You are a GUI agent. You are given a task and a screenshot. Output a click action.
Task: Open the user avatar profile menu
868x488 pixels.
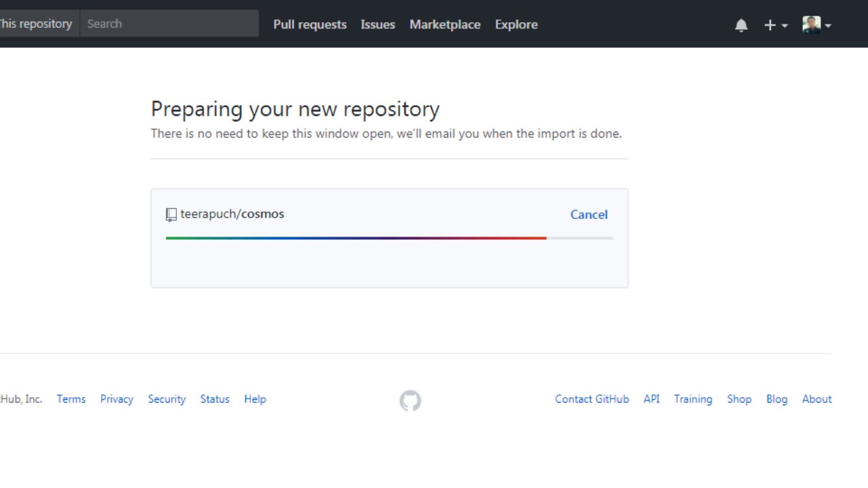click(x=816, y=25)
